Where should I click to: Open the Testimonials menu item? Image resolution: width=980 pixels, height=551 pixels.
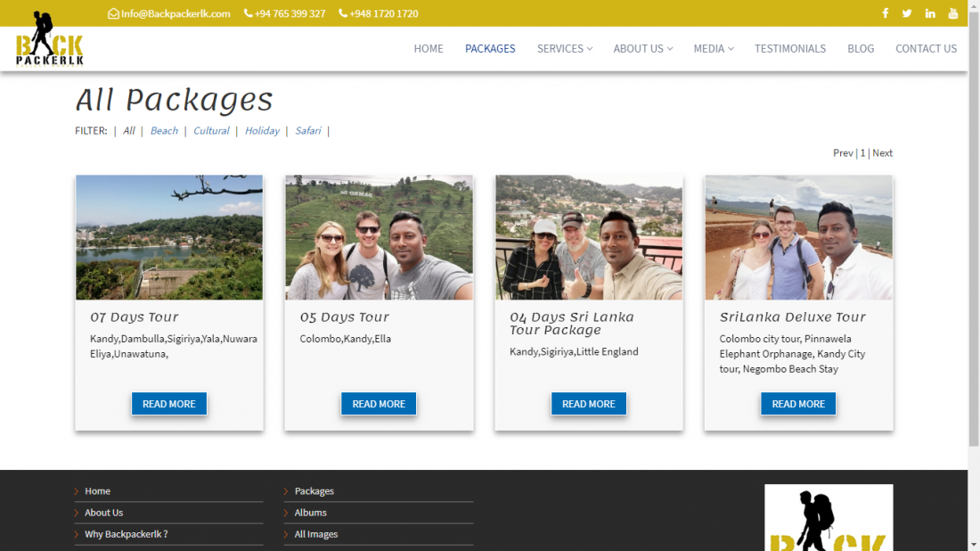(790, 48)
